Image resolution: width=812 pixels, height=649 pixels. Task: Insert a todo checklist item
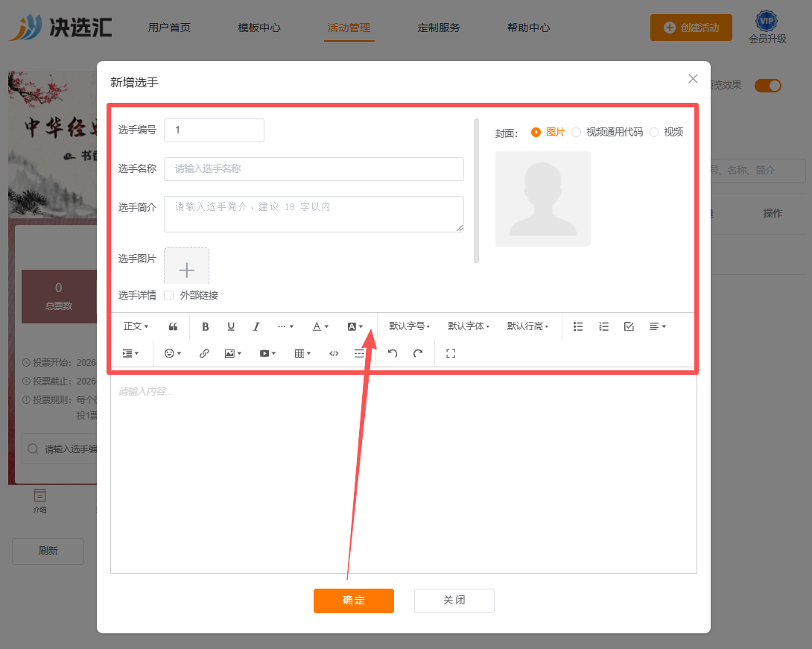point(629,326)
